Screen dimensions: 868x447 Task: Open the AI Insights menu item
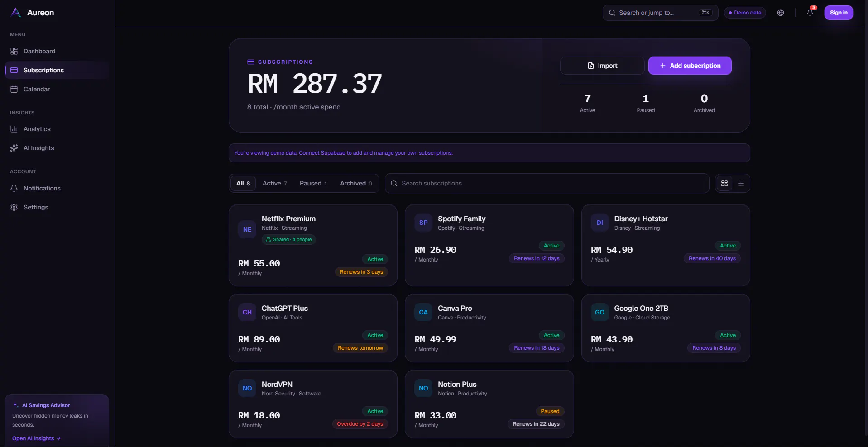(x=57, y=148)
